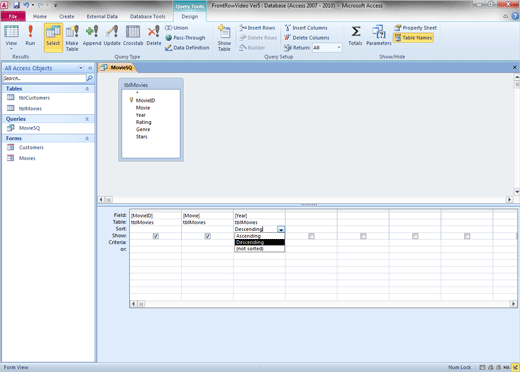Toggle Show checkbox in seventh grid column
This screenshot has height=372, width=520.
tap(467, 236)
